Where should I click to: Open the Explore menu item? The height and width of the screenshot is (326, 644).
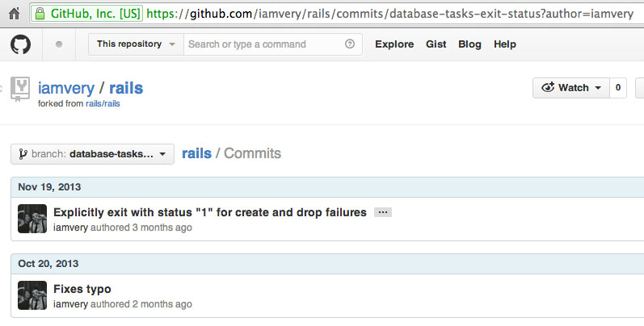394,44
